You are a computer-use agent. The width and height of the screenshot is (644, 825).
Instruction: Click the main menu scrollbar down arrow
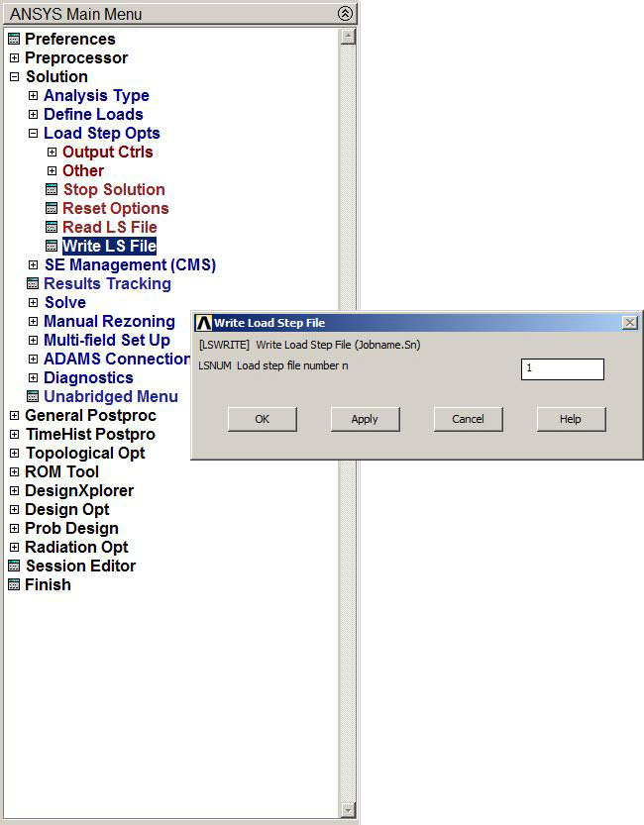click(347, 811)
